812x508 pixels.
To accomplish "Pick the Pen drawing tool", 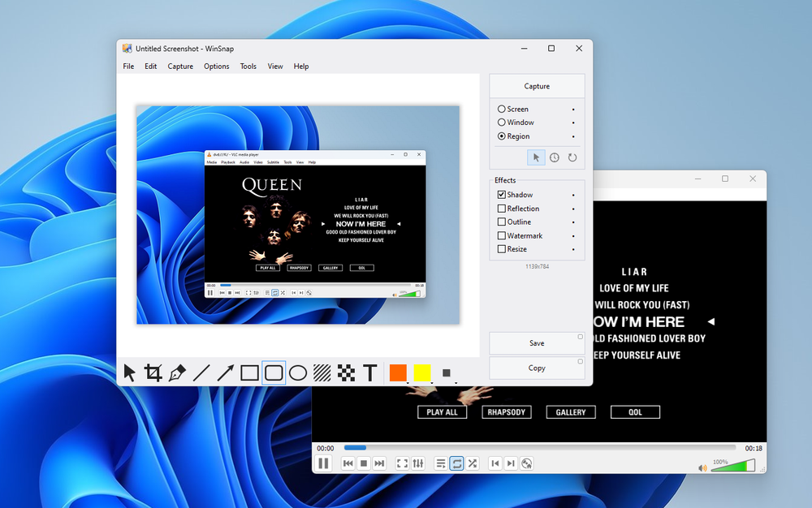I will tap(177, 373).
